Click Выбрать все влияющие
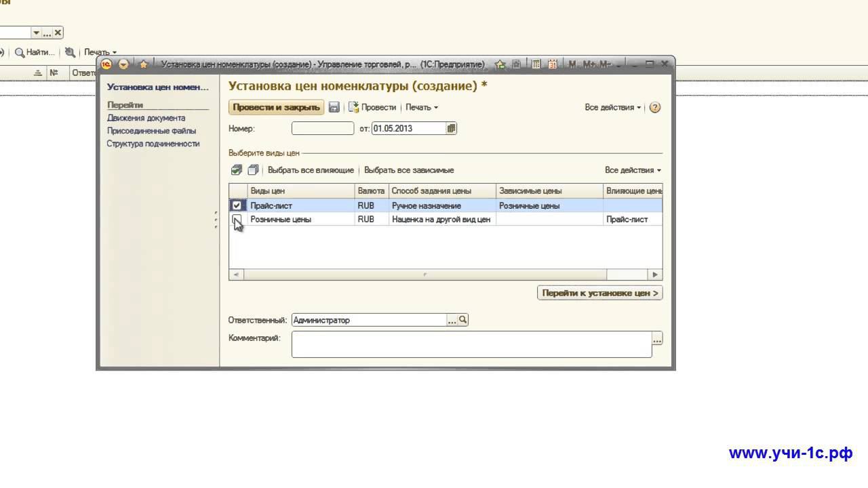868x488 pixels. point(311,170)
